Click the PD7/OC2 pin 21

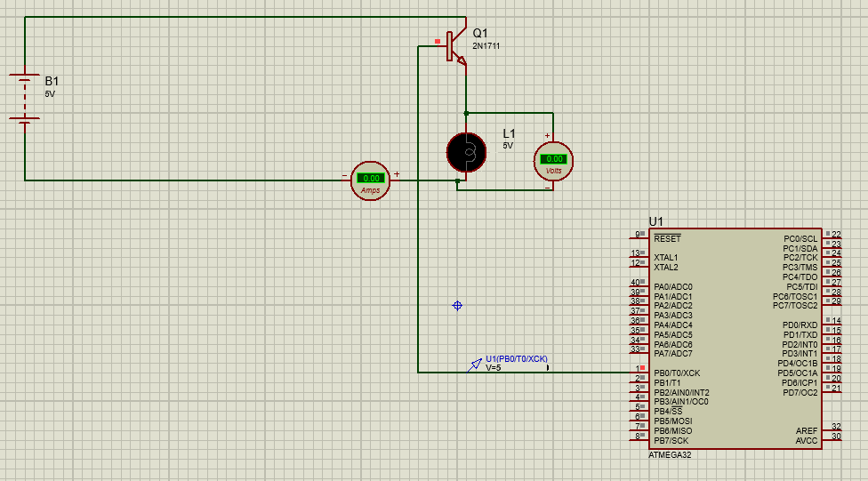click(833, 389)
